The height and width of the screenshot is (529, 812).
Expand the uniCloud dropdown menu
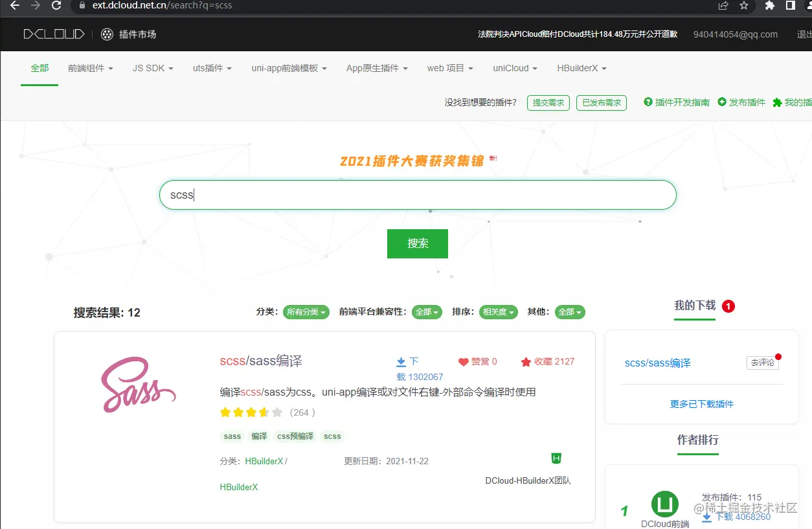[x=515, y=68]
